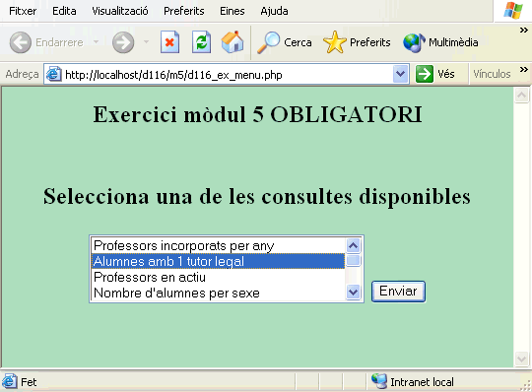This screenshot has height=392, width=532.
Task: Refresh the page with green arrows icon
Action: tap(202, 42)
